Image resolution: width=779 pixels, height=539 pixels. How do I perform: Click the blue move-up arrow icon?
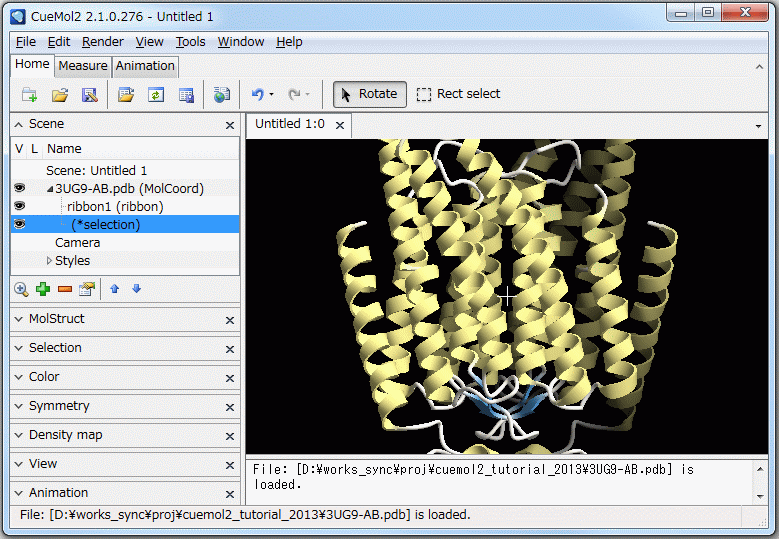[x=114, y=289]
